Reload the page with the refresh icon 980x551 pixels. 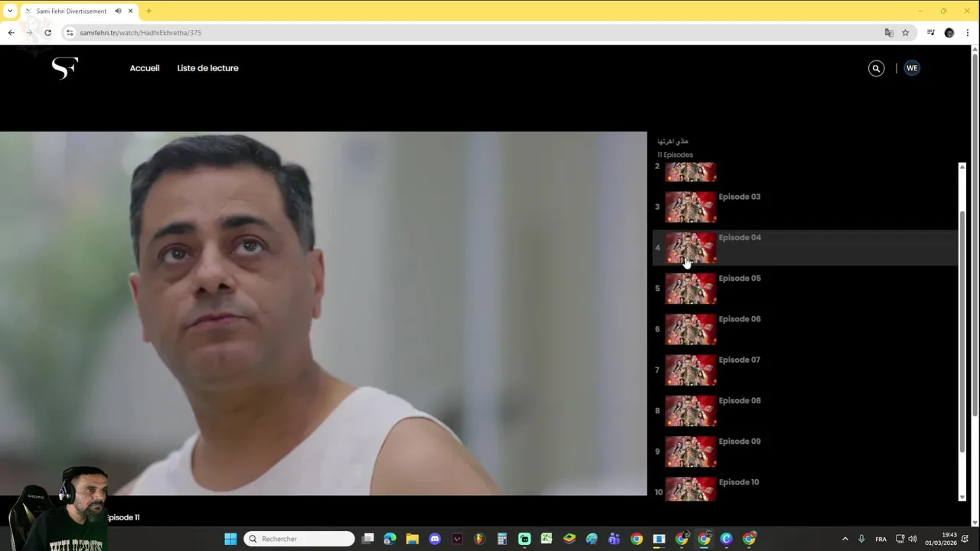(x=47, y=33)
